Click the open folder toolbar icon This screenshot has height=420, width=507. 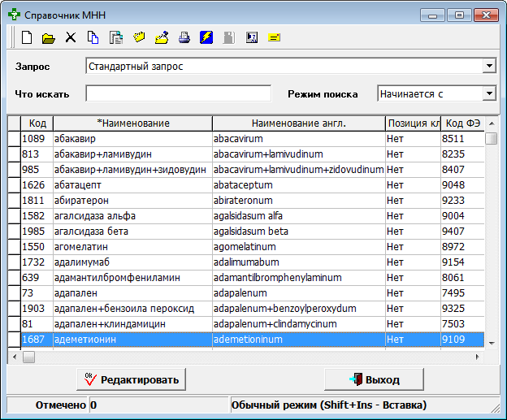pyautogui.click(x=49, y=37)
